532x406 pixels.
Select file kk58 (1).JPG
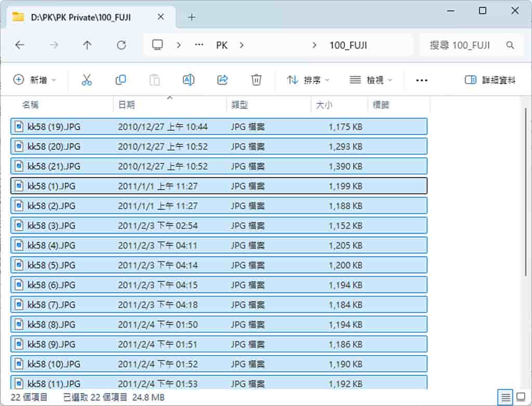click(219, 186)
